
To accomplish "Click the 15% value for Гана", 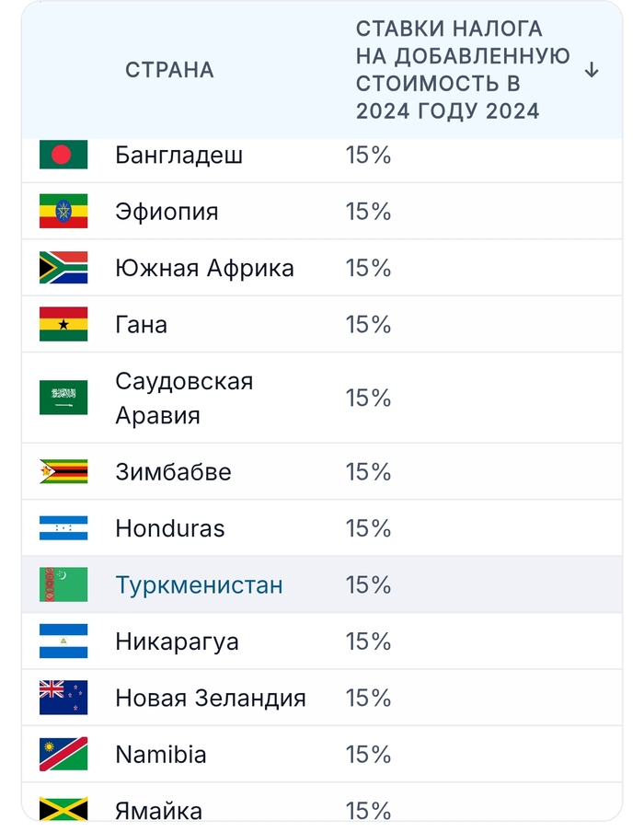I will point(368,324).
